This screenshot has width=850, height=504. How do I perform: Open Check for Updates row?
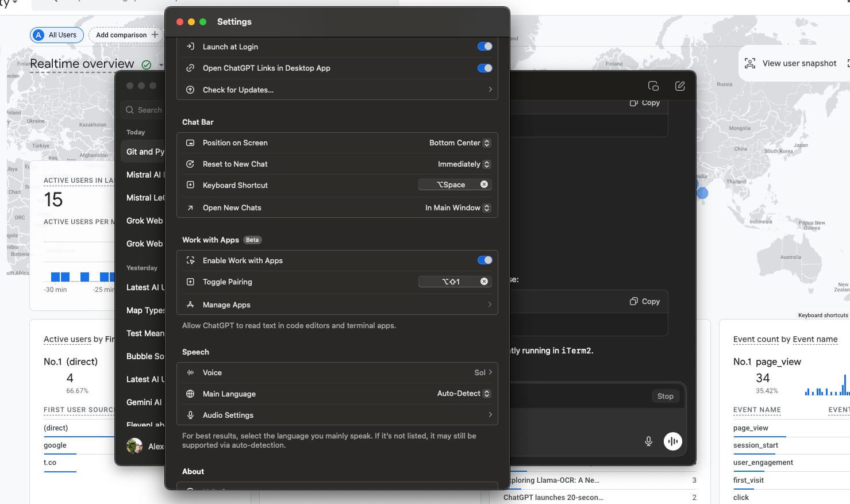click(337, 90)
